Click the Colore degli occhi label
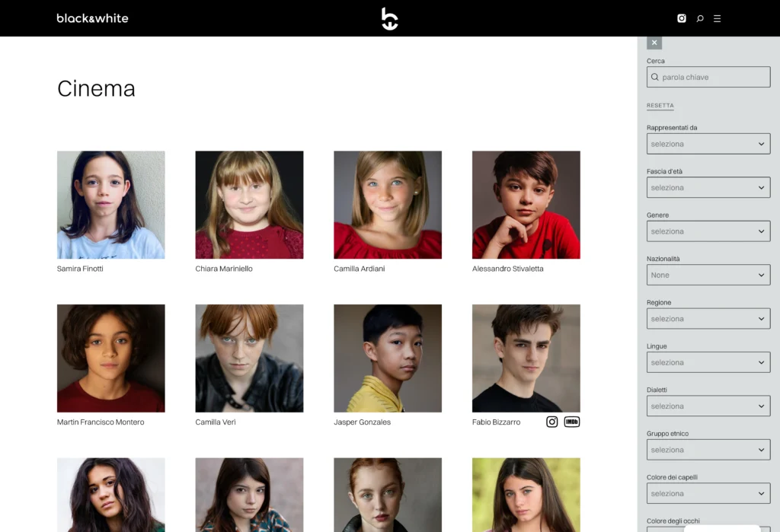Viewport: 780px width, 532px height. coord(673,521)
